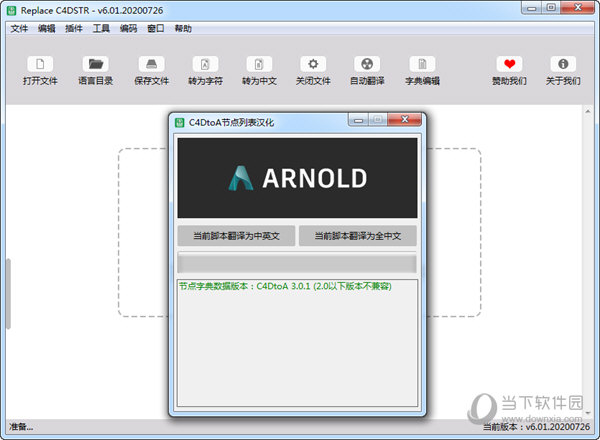Minimize the Replace C4DSTR main window
Image resolution: width=600 pixels, height=440 pixels.
pyautogui.click(x=532, y=8)
